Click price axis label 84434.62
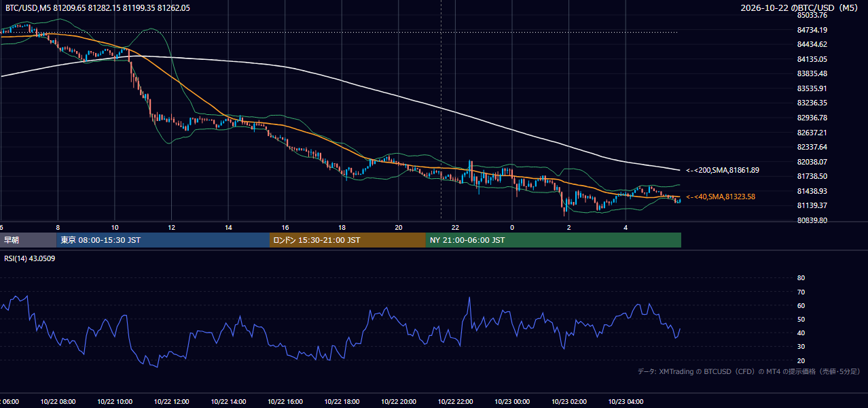The height and width of the screenshot is (408, 868). pyautogui.click(x=812, y=44)
